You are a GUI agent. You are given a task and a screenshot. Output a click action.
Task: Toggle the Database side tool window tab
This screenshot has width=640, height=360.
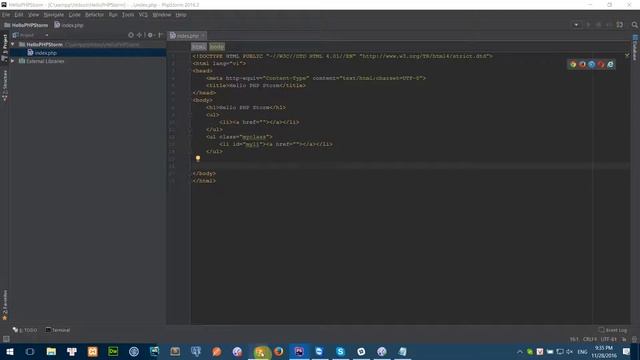635,48
